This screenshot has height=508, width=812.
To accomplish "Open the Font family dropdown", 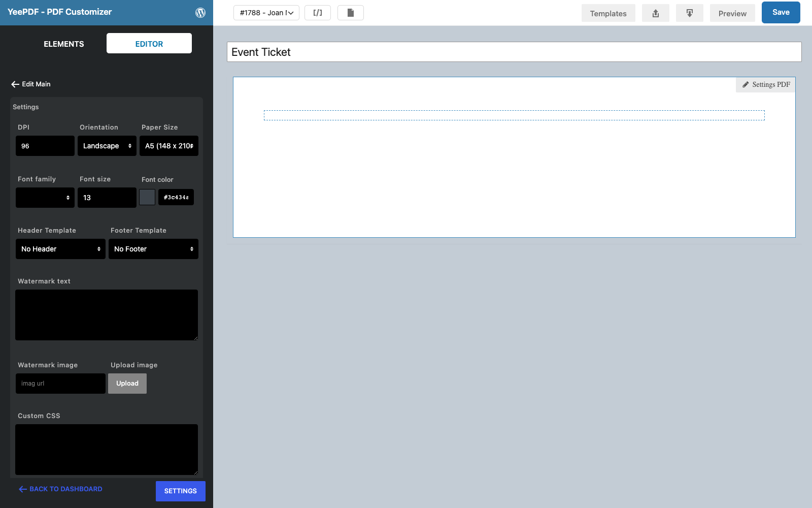I will 45,198.
